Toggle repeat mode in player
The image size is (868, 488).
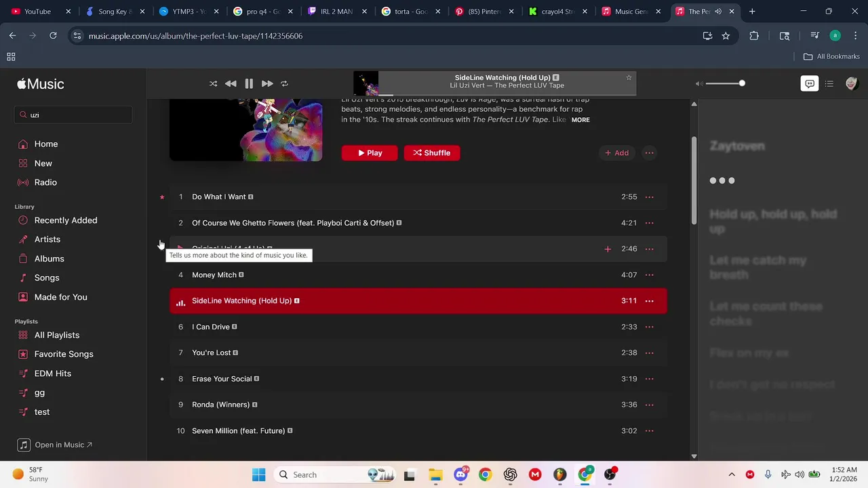pyautogui.click(x=285, y=83)
